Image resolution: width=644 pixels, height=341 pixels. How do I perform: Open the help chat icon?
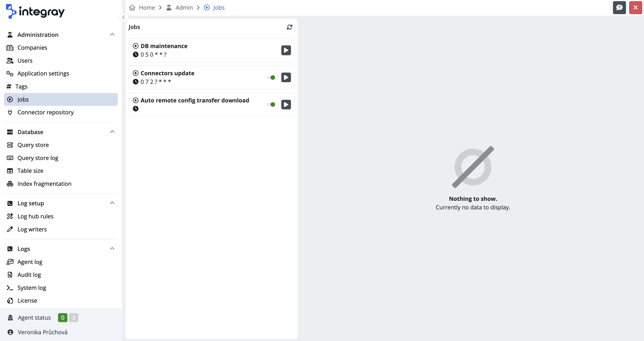pos(619,7)
